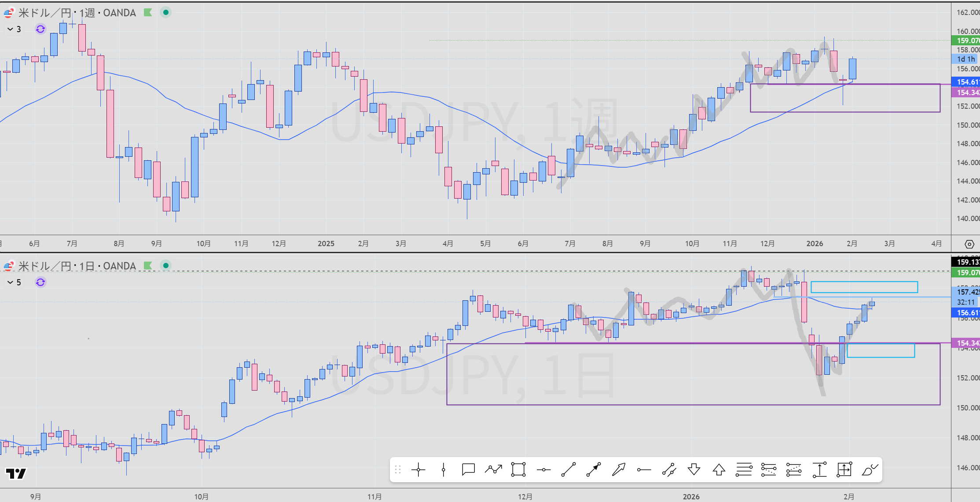Select the parallel channel tool
Image resolution: width=980 pixels, height=502 pixels.
pyautogui.click(x=669, y=470)
